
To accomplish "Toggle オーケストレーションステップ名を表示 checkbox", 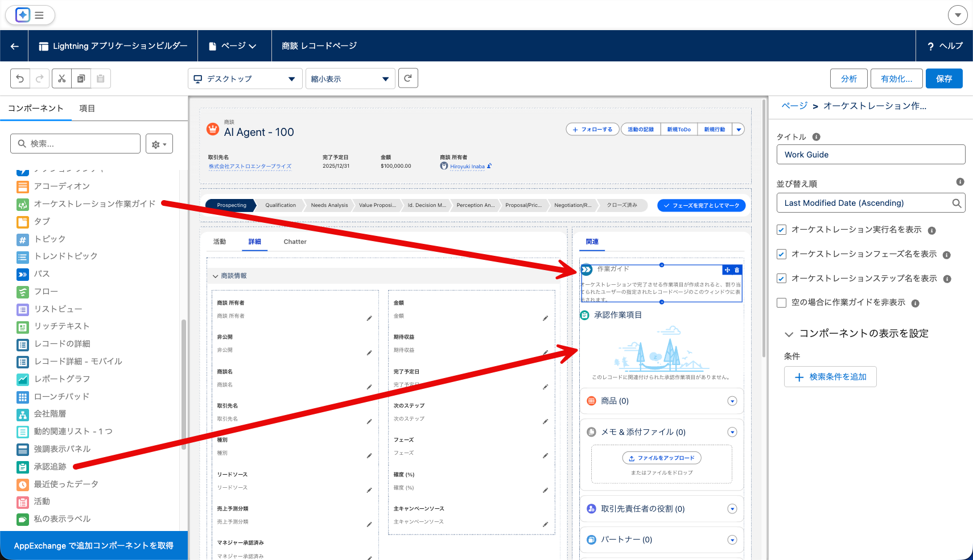I will point(782,279).
